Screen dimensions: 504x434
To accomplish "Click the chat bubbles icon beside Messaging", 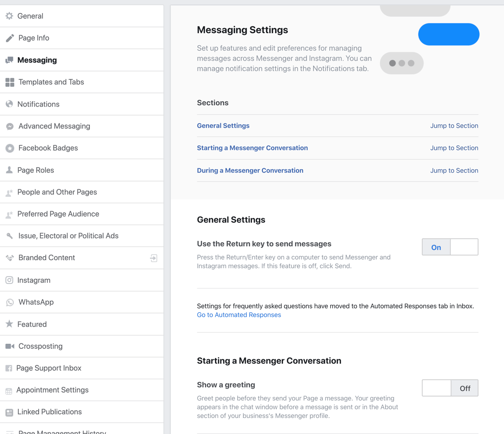I will [x=9, y=60].
